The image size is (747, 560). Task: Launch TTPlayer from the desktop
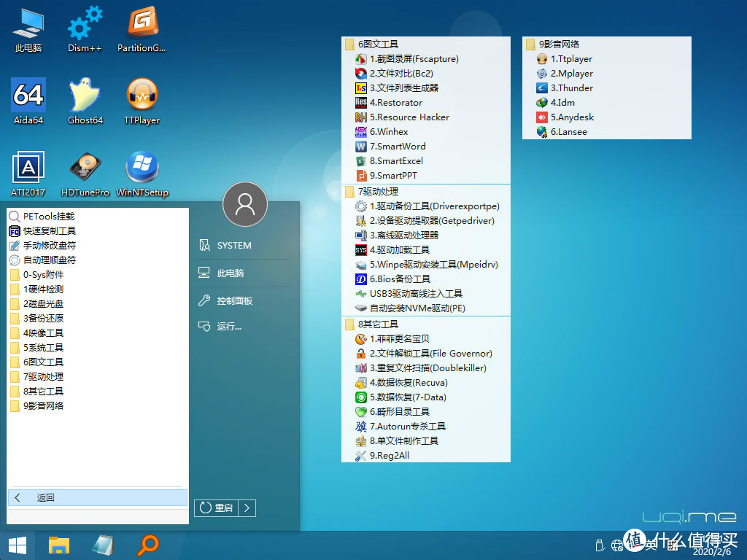click(142, 101)
